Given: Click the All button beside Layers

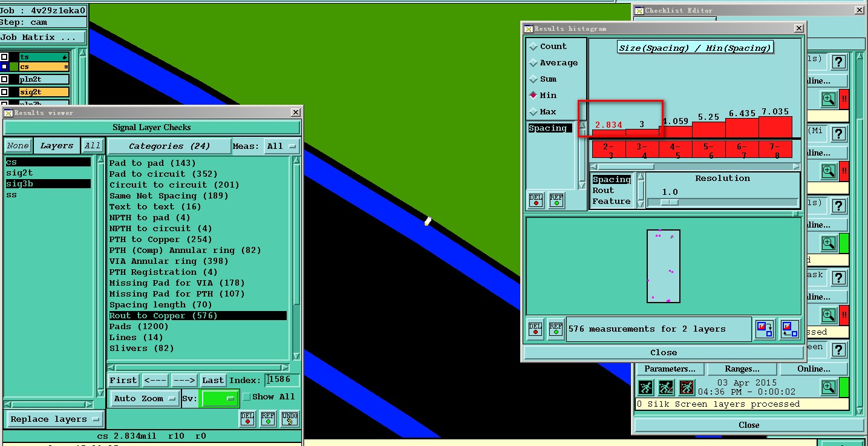Looking at the screenshot, I should pos(93,145).
